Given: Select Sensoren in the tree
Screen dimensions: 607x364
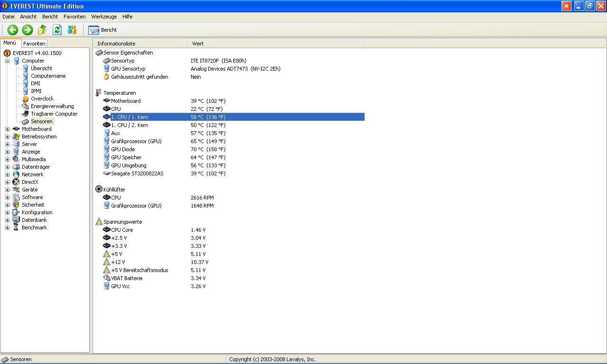Looking at the screenshot, I should 42,121.
